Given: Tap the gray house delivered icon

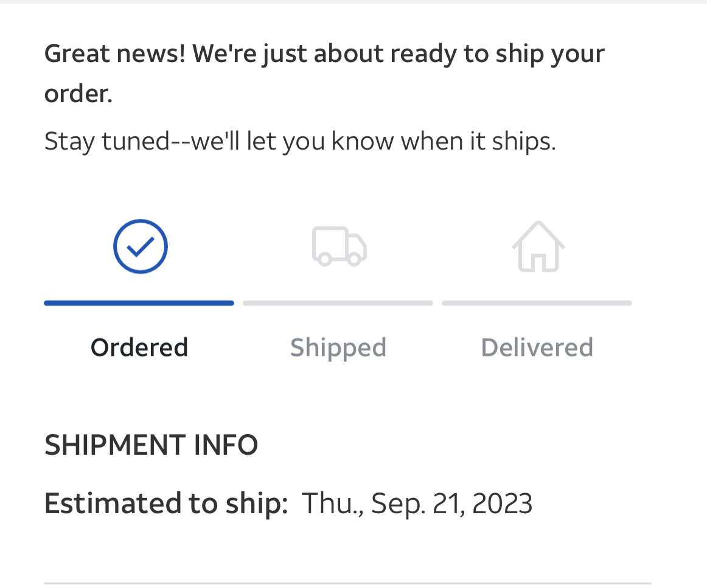Looking at the screenshot, I should tap(538, 246).
